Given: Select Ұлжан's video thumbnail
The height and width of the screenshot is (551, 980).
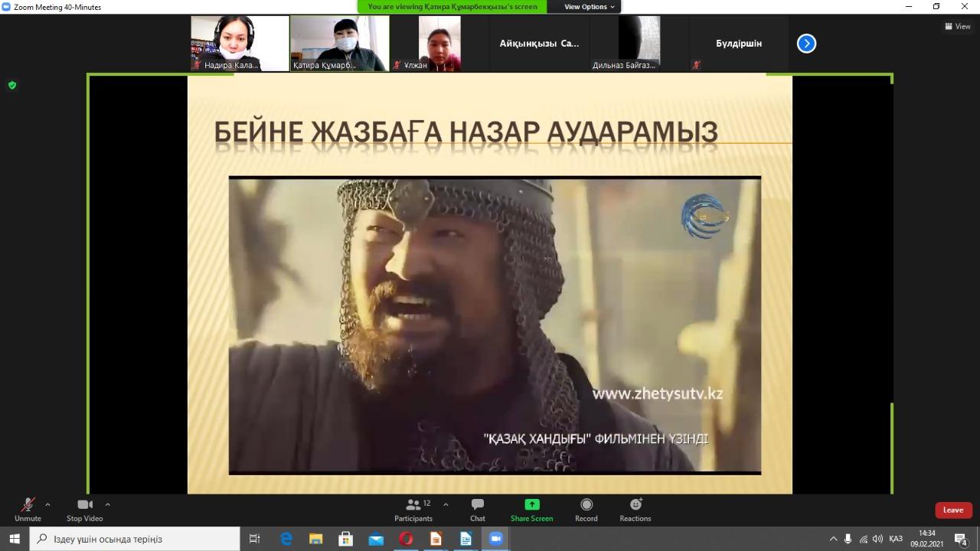Looking at the screenshot, I should click(439, 44).
